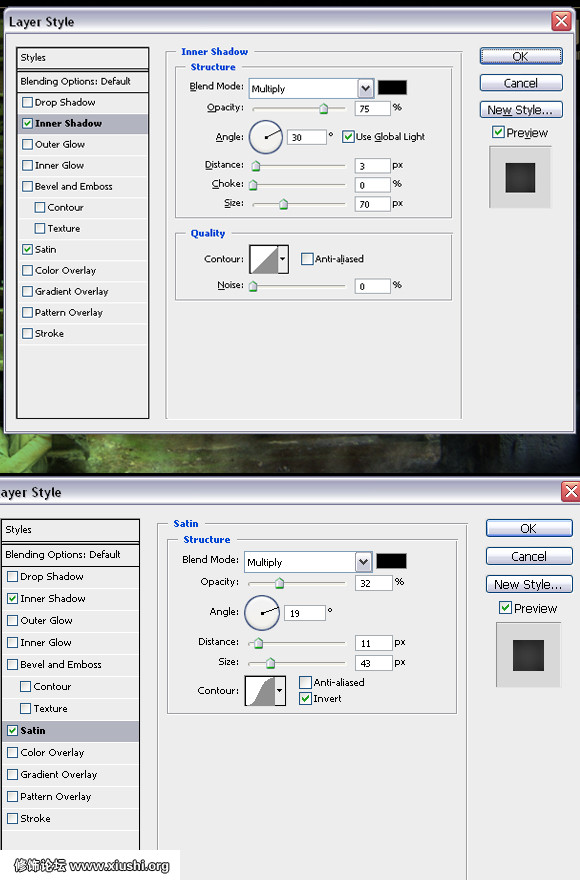The width and height of the screenshot is (580, 880).
Task: Expand the Inner Shadow contour picker arrow
Action: (283, 259)
